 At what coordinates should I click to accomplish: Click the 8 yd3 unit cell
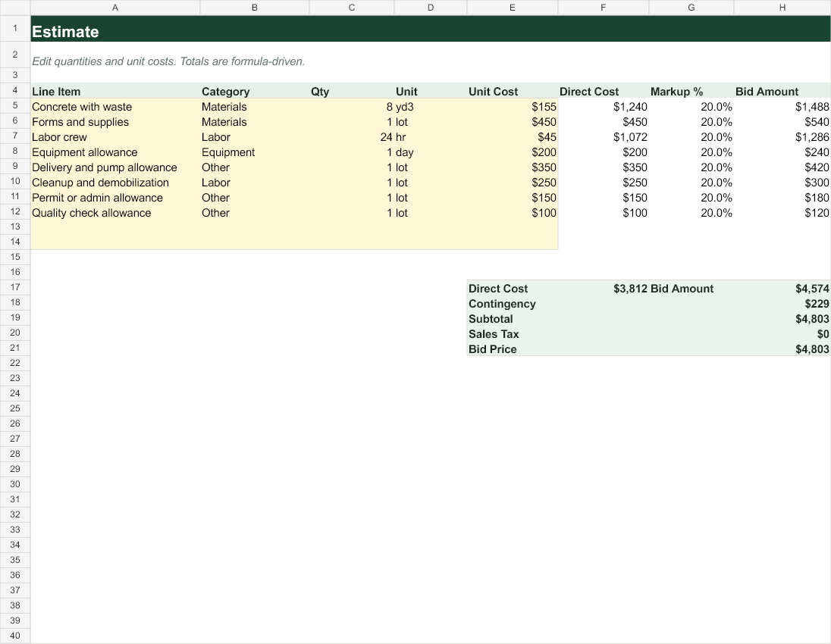click(431, 107)
